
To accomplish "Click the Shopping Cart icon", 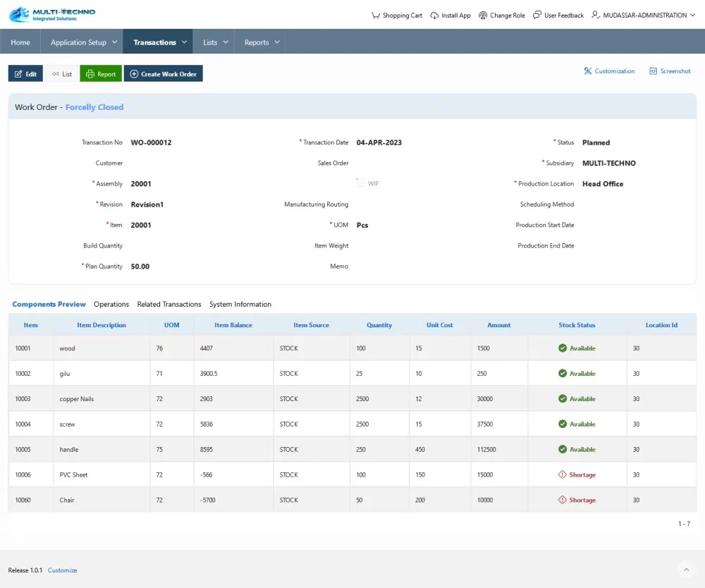I will point(376,16).
